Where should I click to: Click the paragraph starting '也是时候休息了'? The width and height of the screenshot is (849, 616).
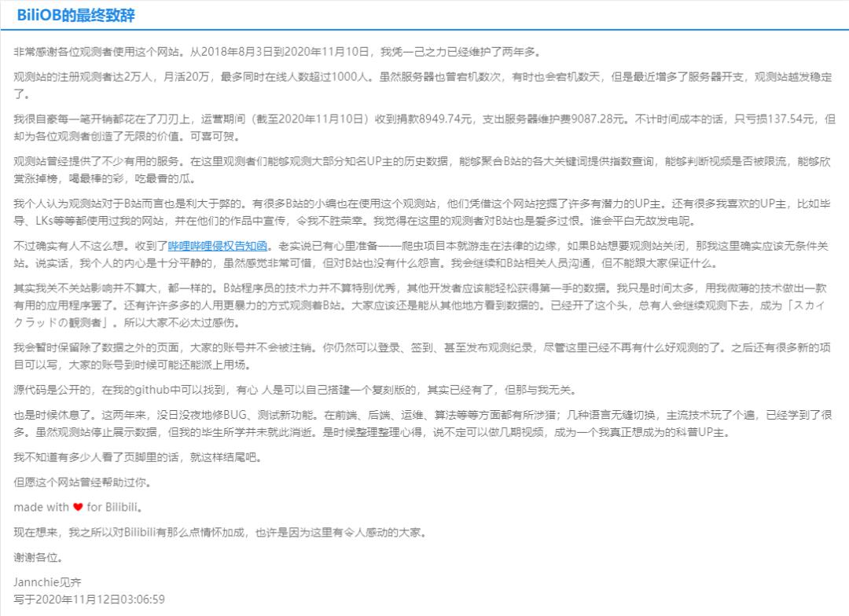(424, 423)
